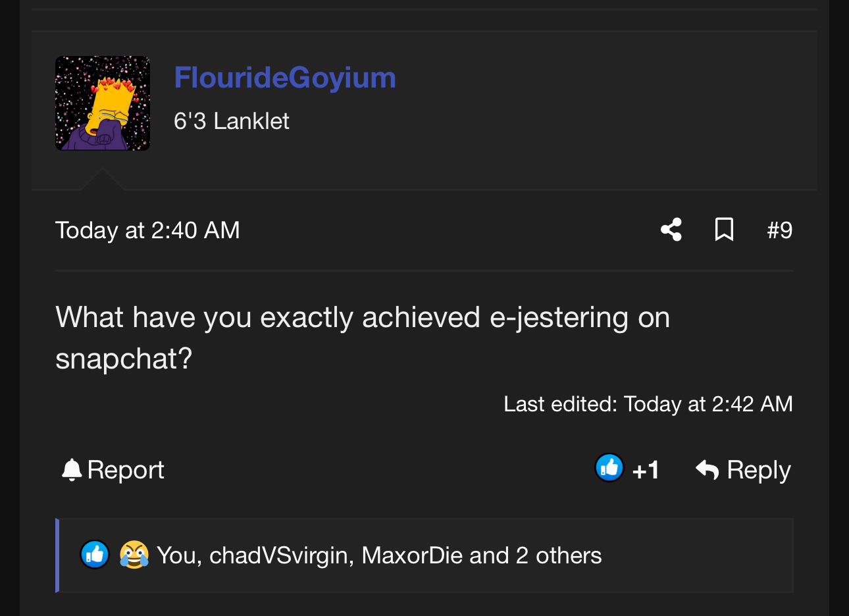Click the "Last edited" timestamp text
The height and width of the screenshot is (616, 849).
click(648, 403)
